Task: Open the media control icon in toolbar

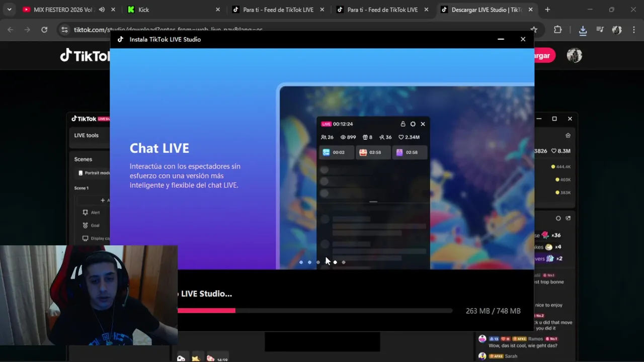Action: [600, 30]
